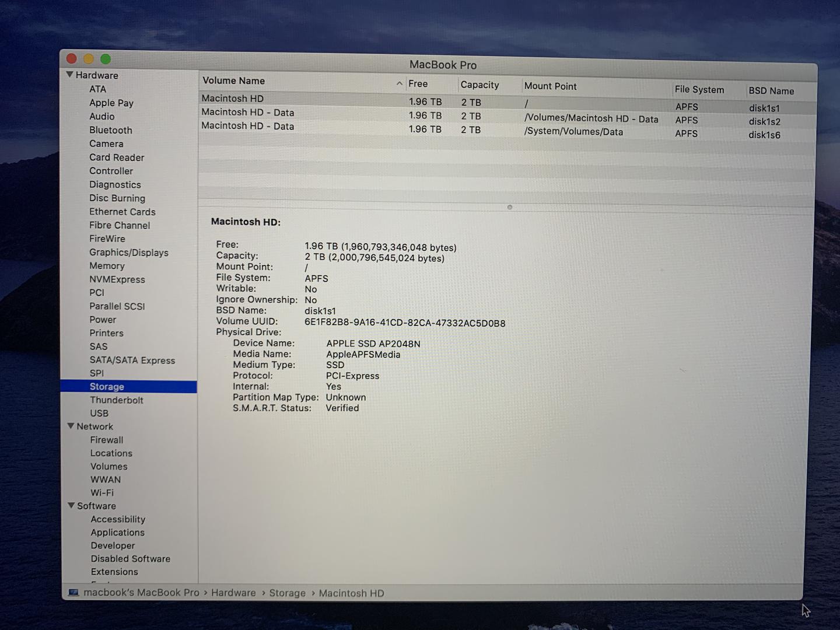
Task: Open Parallel SCSI info
Action: [117, 306]
